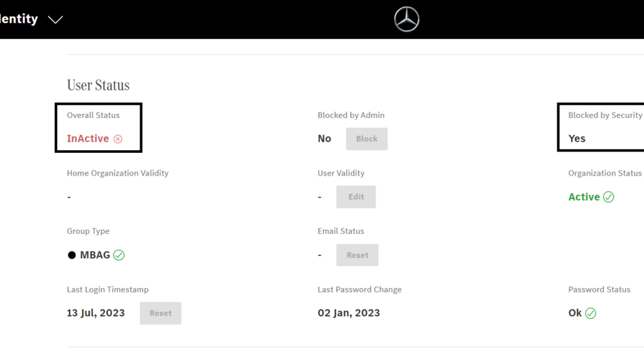This screenshot has height=362, width=644.
Task: Open the Identity menu title
Action: click(x=19, y=19)
